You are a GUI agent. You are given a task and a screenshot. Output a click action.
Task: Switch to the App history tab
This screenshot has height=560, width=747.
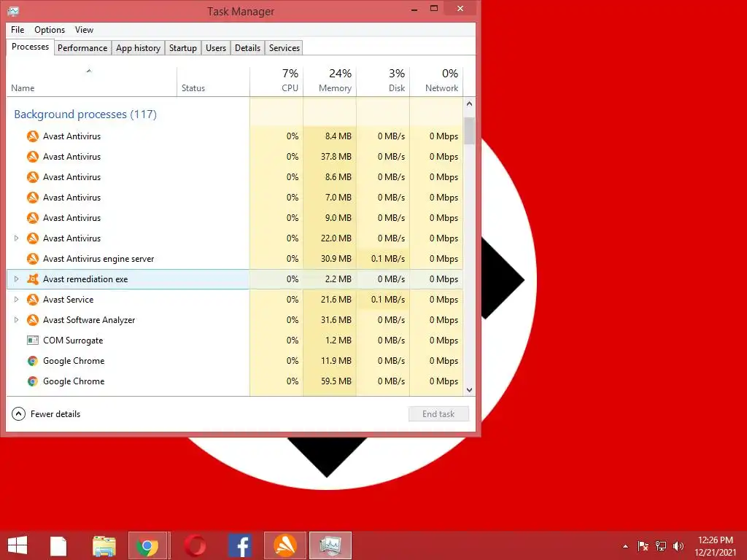138,48
